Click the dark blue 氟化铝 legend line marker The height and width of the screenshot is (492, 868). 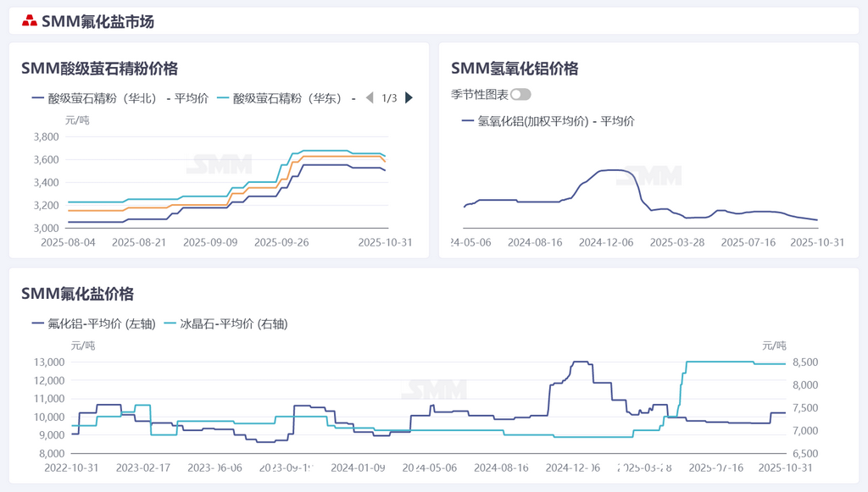point(38,323)
